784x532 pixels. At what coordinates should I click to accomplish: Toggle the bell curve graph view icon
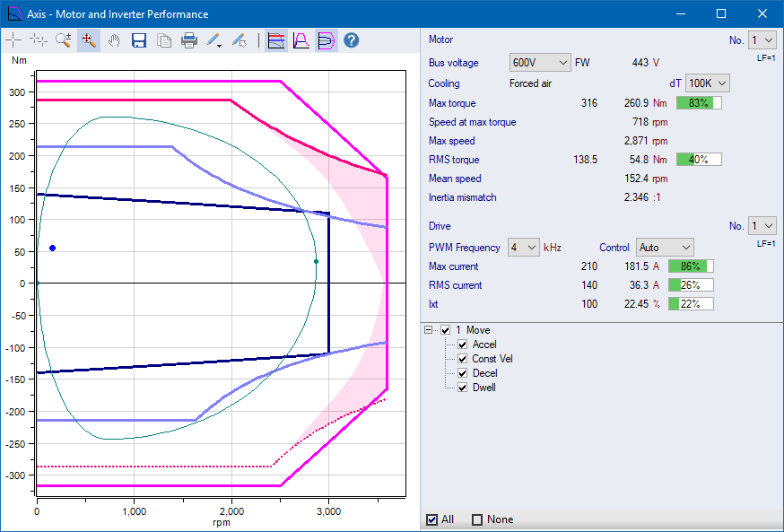[301, 39]
